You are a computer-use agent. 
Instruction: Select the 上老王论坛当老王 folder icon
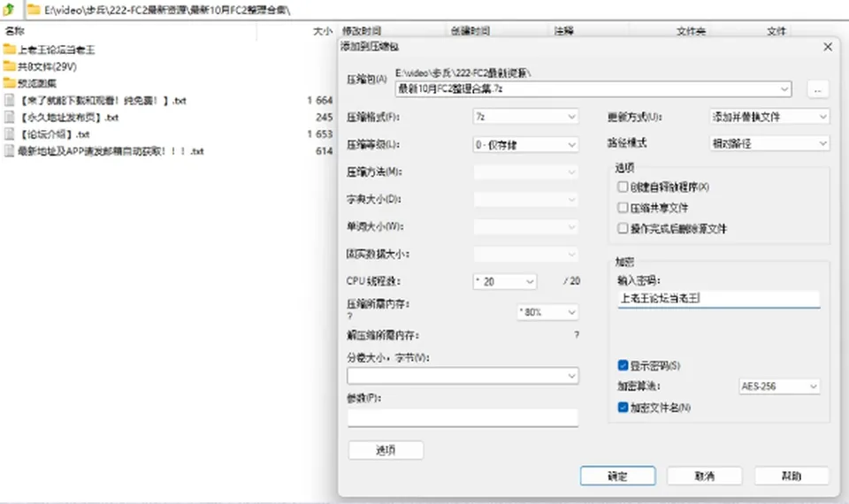(9, 50)
